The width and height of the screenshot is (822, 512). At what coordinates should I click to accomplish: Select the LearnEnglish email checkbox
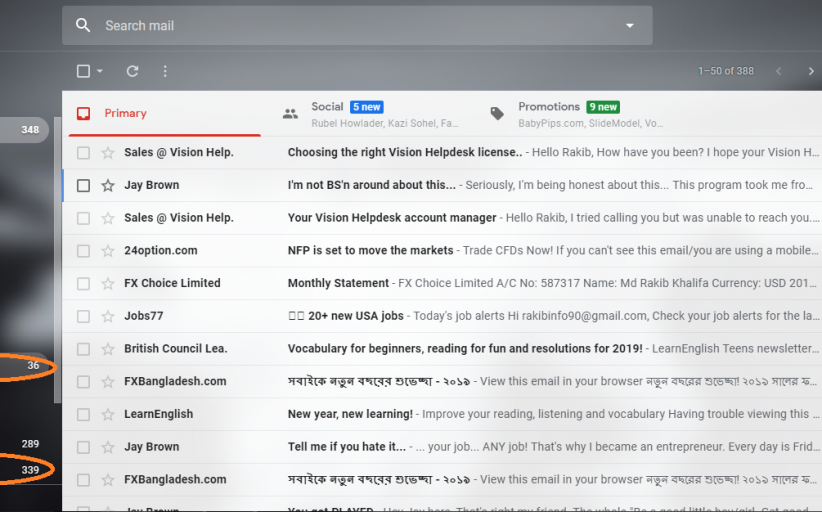tap(83, 414)
